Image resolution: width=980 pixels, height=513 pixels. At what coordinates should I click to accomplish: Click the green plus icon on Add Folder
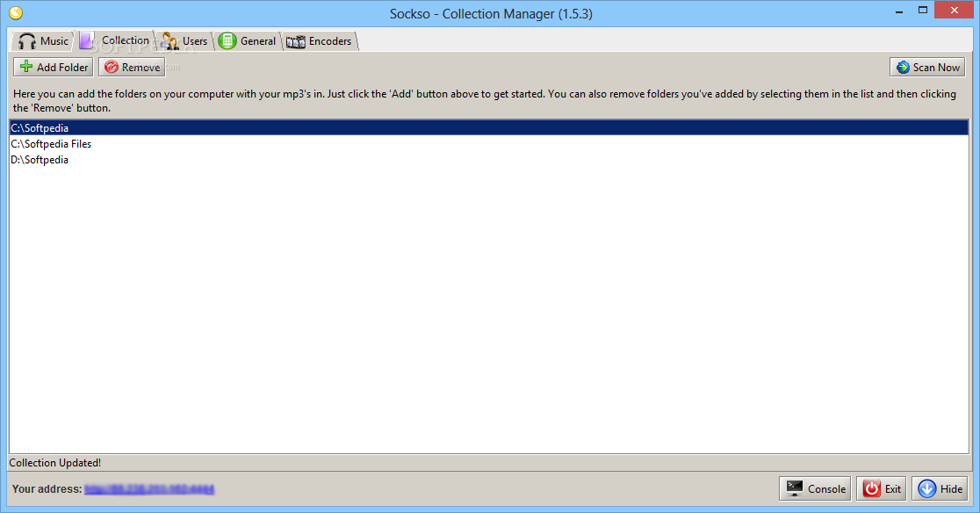26,66
